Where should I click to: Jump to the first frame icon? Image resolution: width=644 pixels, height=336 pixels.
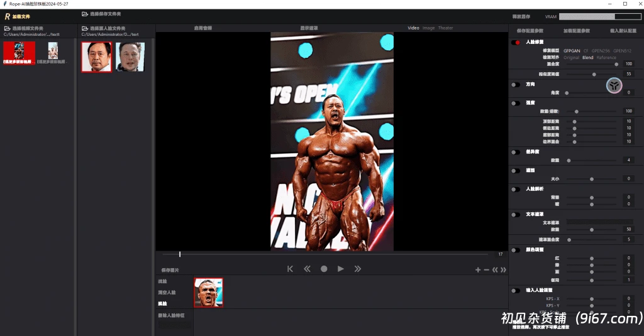click(290, 269)
